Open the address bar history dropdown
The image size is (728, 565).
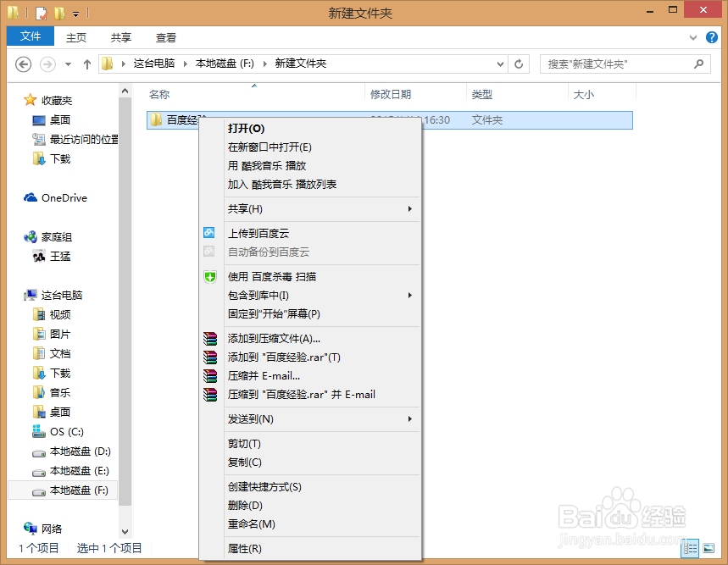point(500,64)
